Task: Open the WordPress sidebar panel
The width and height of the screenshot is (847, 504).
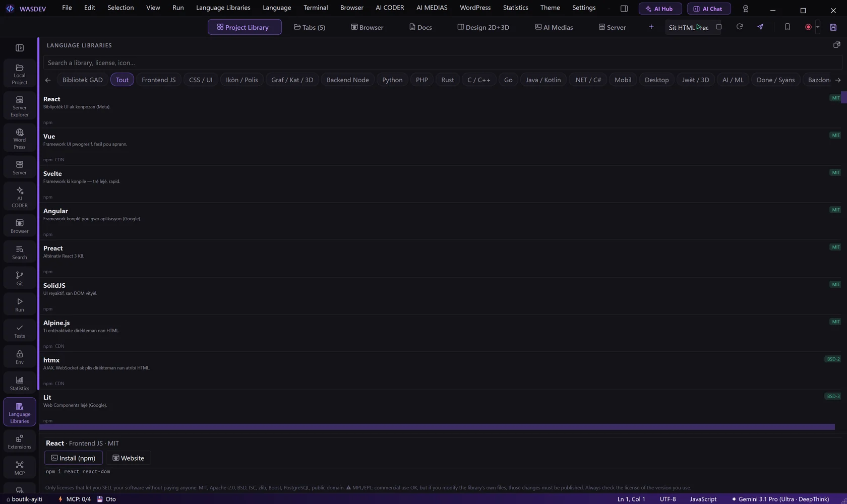Action: click(20, 139)
